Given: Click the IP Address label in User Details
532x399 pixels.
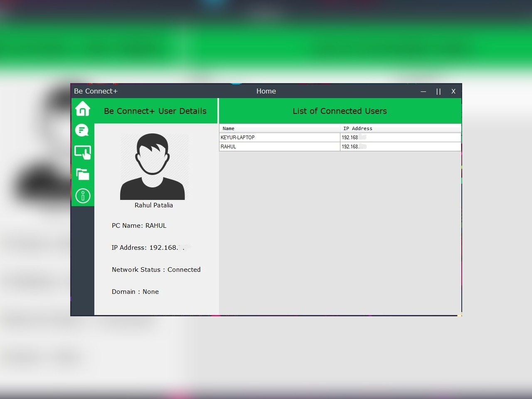Looking at the screenshot, I should coord(148,248).
